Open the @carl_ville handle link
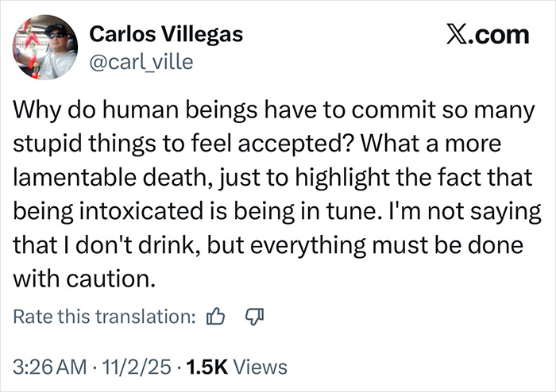Image resolution: width=556 pixels, height=392 pixels. tap(141, 60)
